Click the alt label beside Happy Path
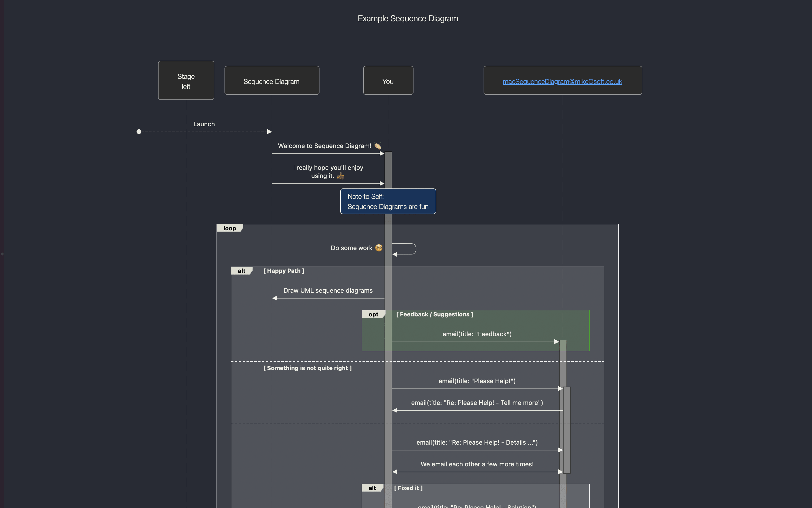The image size is (812, 508). 242,271
